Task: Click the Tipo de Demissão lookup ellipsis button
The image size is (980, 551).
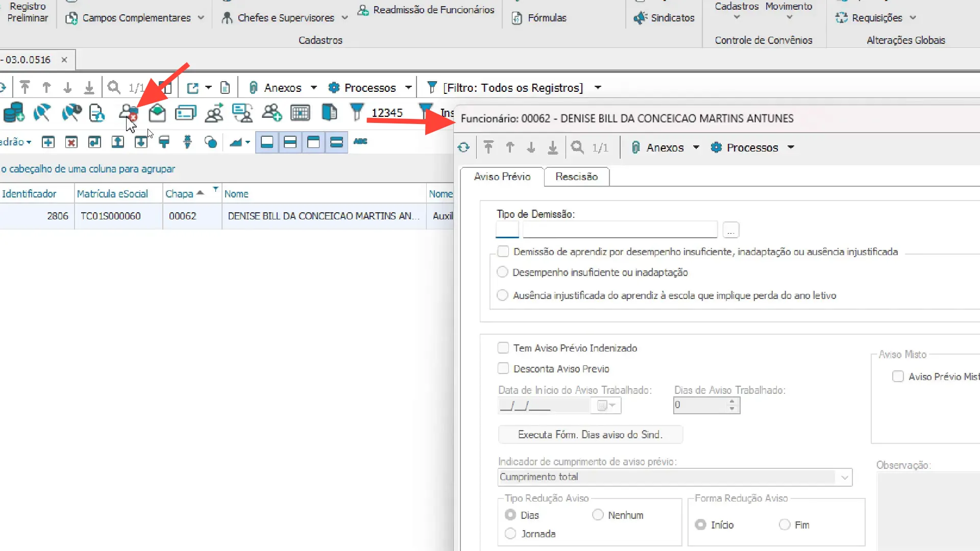Action: tap(730, 231)
